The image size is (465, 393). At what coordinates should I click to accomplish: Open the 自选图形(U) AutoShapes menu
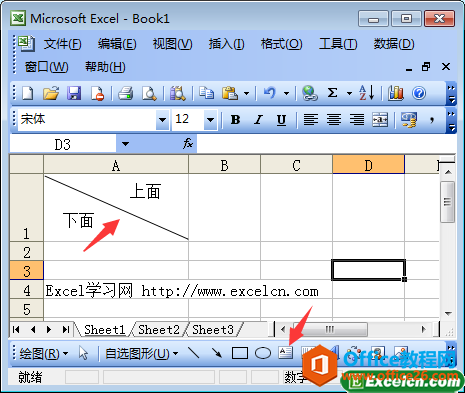coord(141,353)
